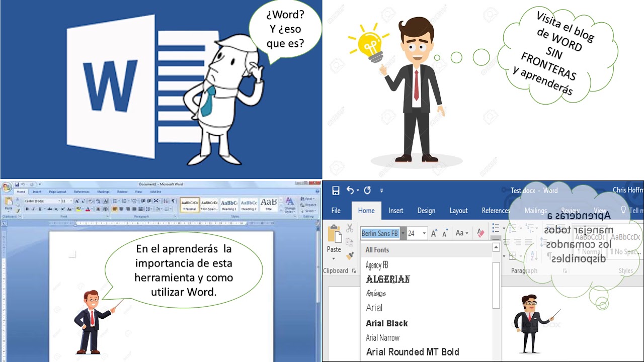Viewport: 644px width, 362px height.
Task: Switch to Design tab in Word 2016
Action: coord(426,211)
